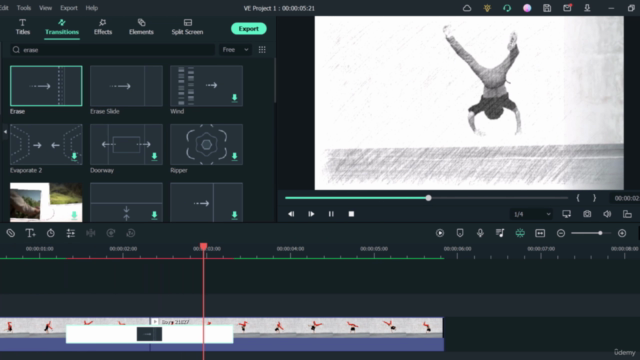
Task: Open the preview export settings icon
Action: coord(627,214)
